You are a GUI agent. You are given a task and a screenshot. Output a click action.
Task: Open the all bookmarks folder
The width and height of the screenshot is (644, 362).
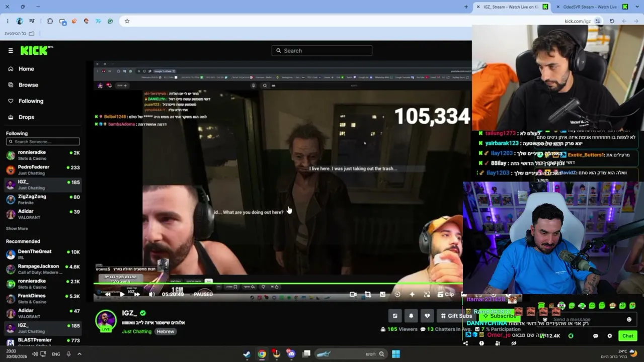pos(20,33)
